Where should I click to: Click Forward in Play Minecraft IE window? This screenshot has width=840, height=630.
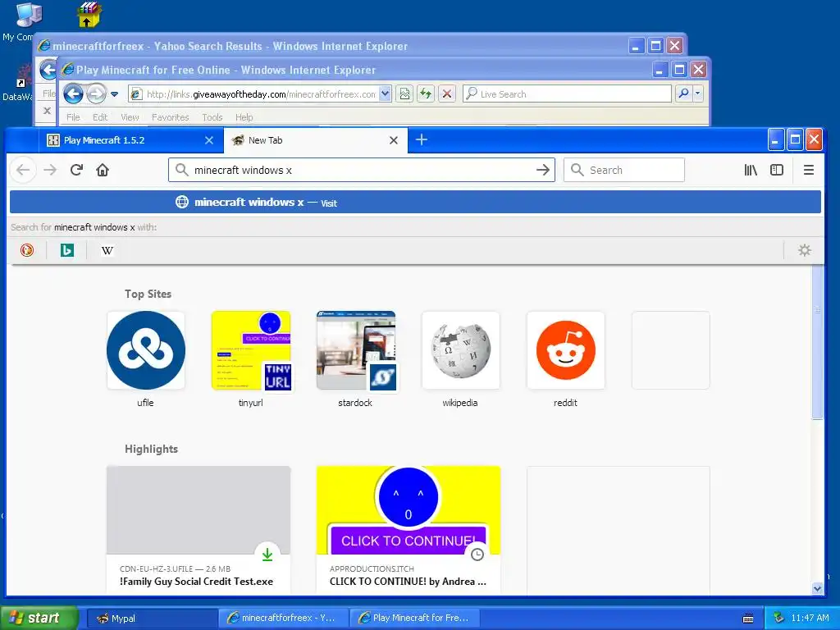(96, 94)
